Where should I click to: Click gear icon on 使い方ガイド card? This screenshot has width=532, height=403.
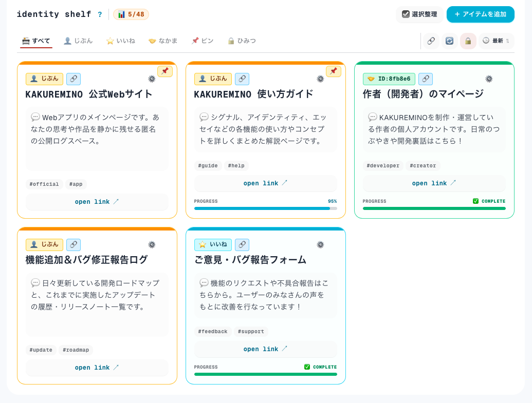[x=320, y=79]
